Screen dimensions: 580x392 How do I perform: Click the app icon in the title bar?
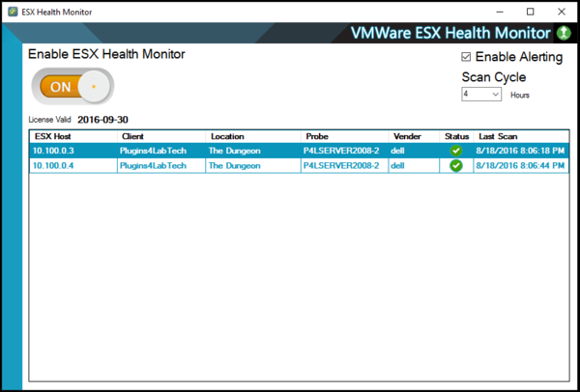(13, 12)
